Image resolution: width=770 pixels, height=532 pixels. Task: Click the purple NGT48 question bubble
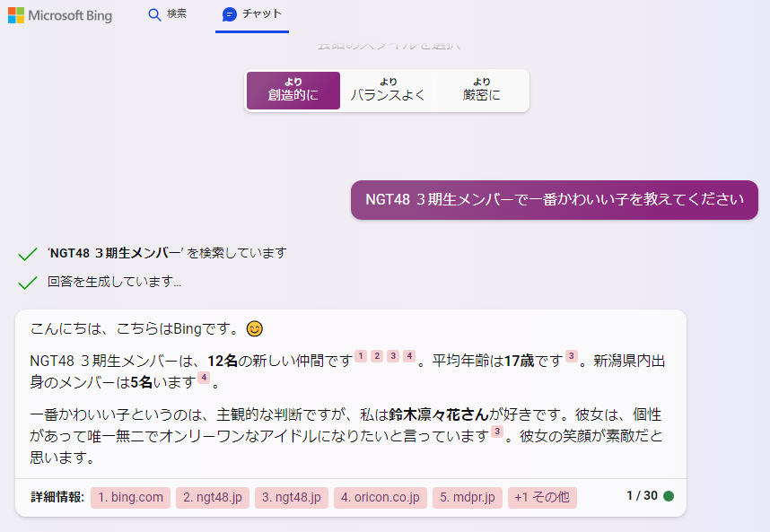555,200
